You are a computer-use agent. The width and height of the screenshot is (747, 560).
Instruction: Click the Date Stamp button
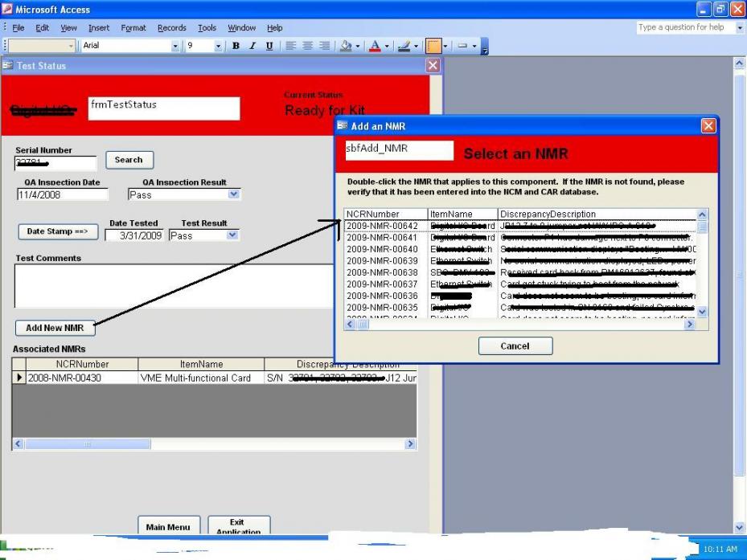(x=58, y=231)
